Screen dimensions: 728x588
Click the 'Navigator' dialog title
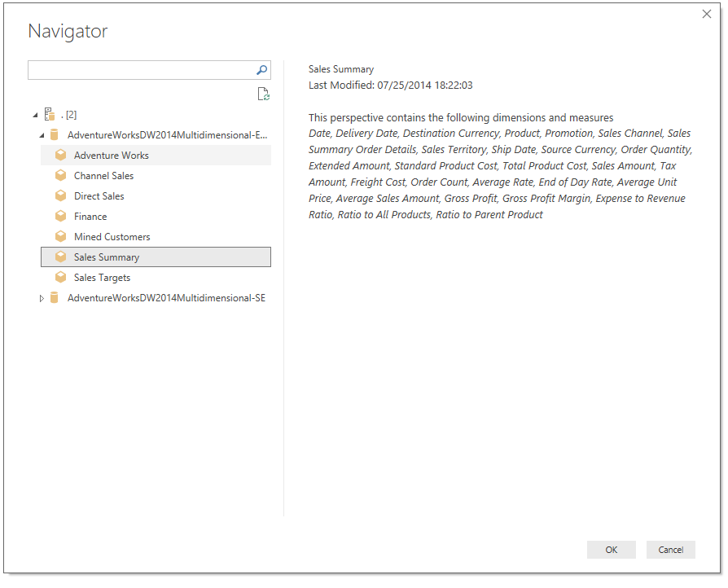tap(68, 31)
